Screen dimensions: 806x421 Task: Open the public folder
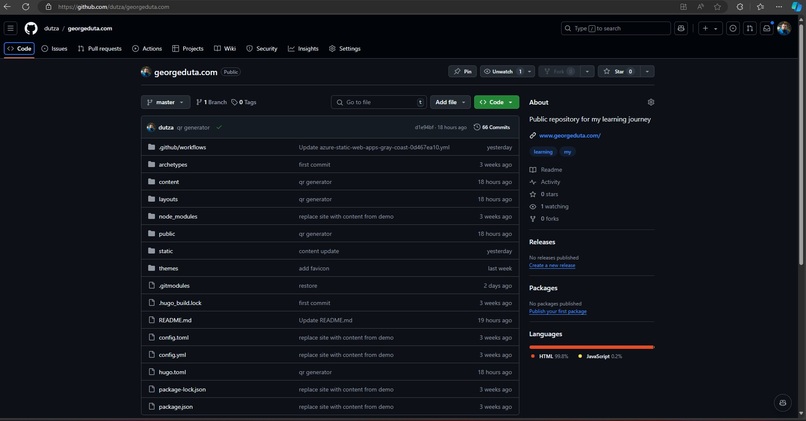coord(167,234)
